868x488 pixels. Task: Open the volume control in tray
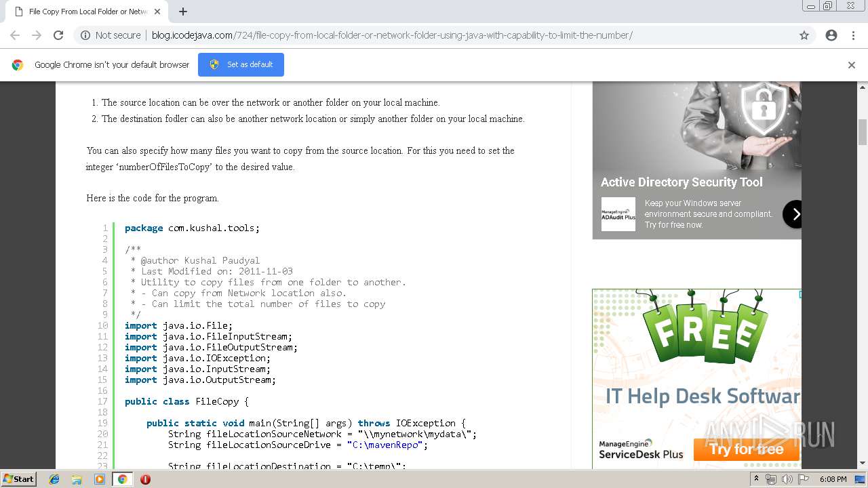click(787, 479)
